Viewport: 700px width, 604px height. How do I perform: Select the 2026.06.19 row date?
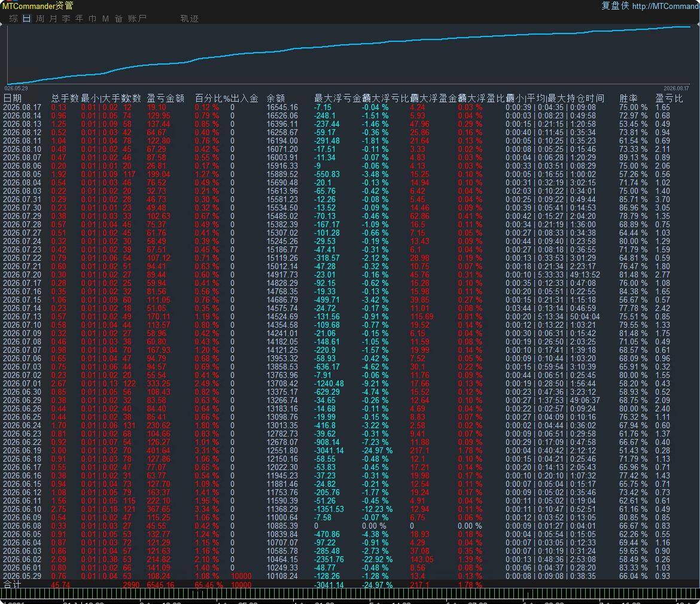[x=22, y=450]
